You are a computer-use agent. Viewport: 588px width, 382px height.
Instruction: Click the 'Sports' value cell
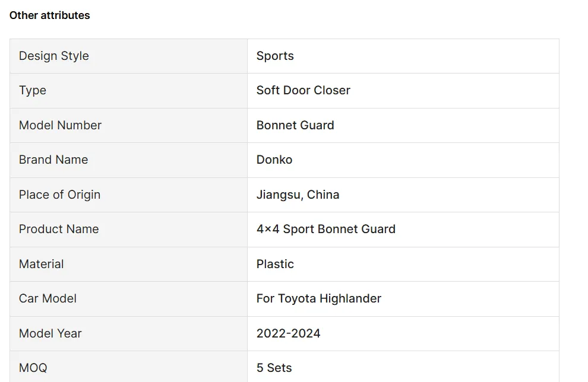(x=275, y=56)
